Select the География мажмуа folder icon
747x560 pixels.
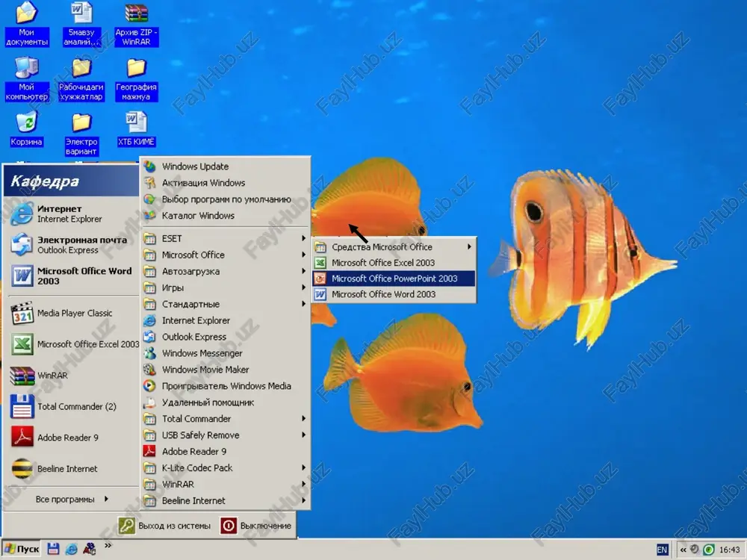click(136, 78)
